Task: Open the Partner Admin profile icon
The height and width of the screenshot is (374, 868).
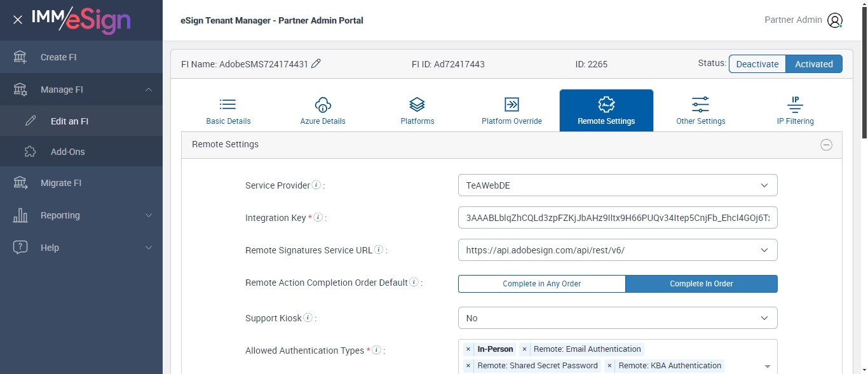Action: tap(835, 20)
